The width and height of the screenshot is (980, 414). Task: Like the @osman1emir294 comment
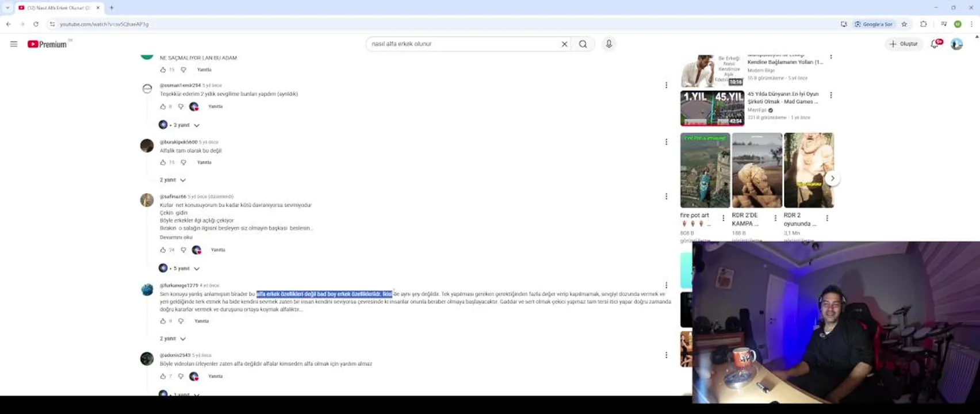point(163,106)
